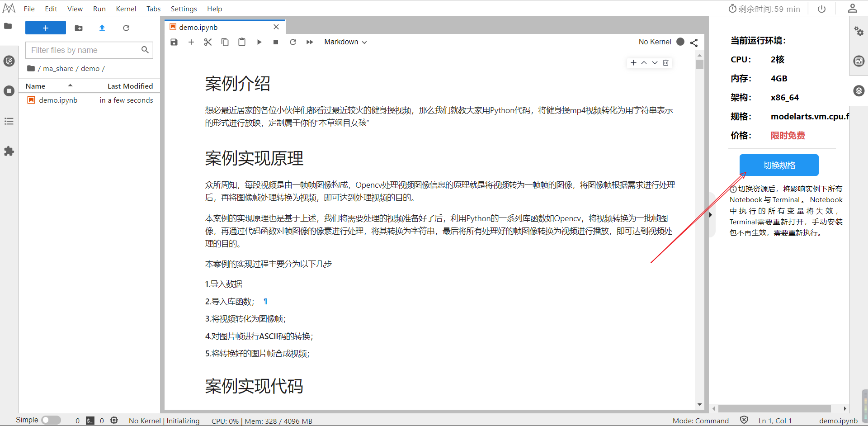Insert cell below from the cell toolbar

[x=633, y=63]
